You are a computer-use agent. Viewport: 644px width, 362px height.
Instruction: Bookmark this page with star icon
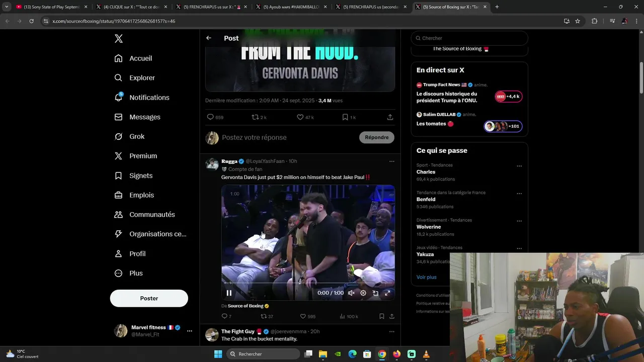coord(578,21)
